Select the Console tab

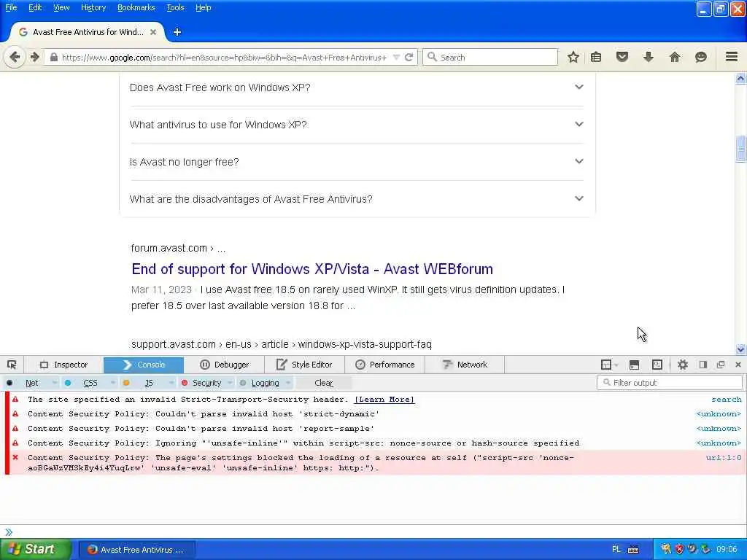(x=144, y=365)
